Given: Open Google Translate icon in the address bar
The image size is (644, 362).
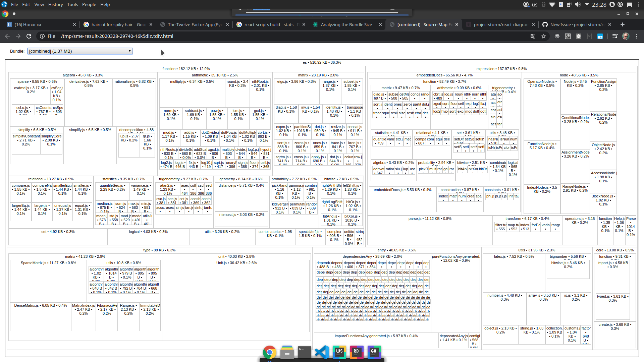Looking at the screenshot, I should point(533,36).
